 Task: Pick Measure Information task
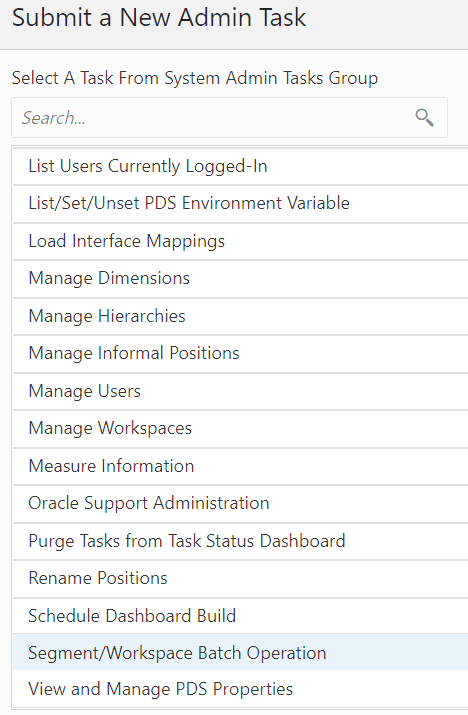click(240, 466)
